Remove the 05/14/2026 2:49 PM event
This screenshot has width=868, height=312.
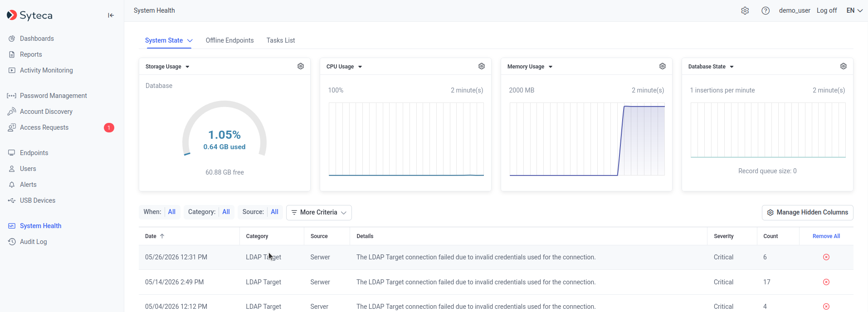[826, 282]
